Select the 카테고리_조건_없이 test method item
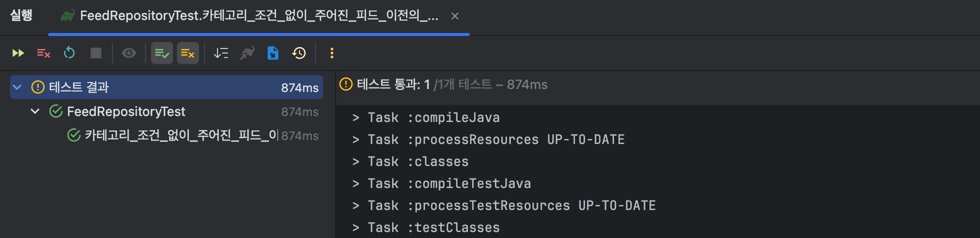The height and width of the screenshot is (238, 980). coord(180,135)
